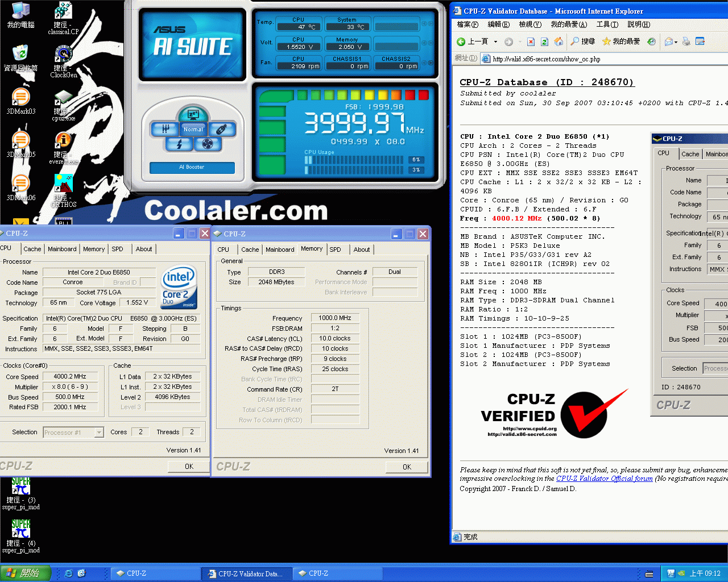This screenshot has height=582, width=728.
Task: Click the IE Stop loading icon
Action: pyautogui.click(x=531, y=41)
